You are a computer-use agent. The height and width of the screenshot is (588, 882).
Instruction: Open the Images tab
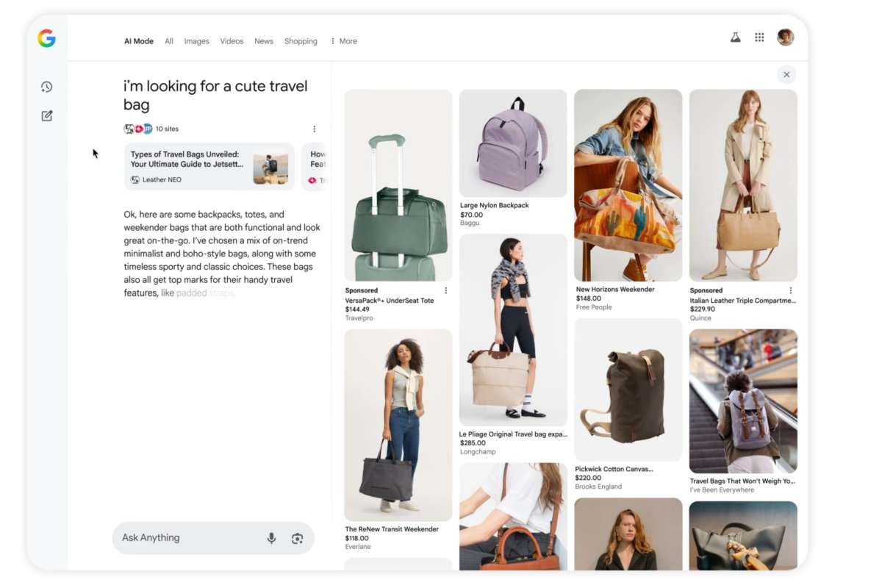196,41
